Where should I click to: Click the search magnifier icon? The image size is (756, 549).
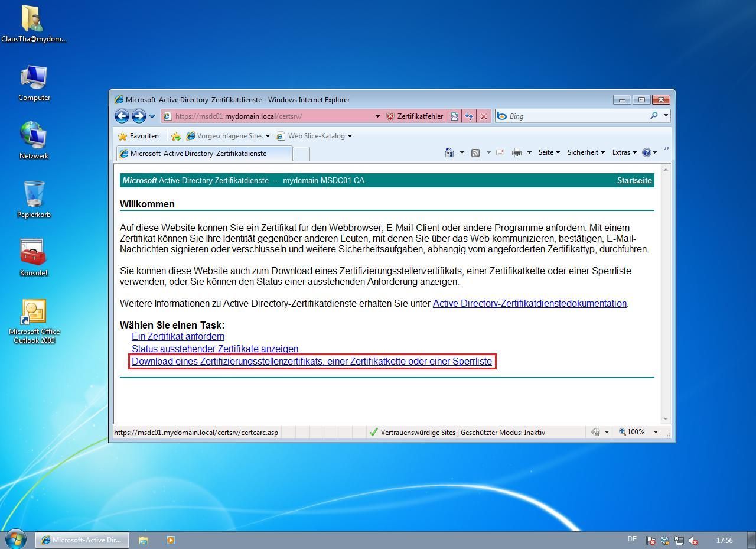point(654,116)
